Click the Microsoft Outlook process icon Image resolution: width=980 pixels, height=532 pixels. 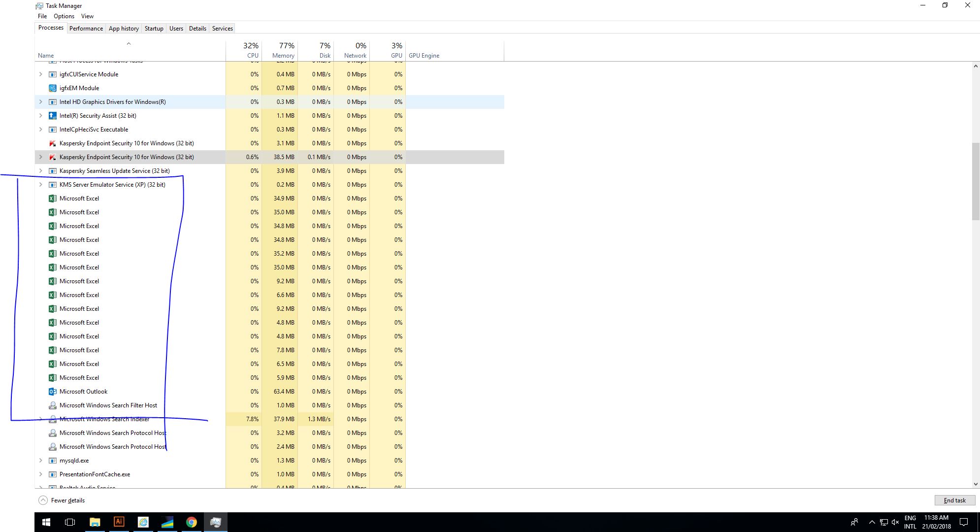pos(52,392)
